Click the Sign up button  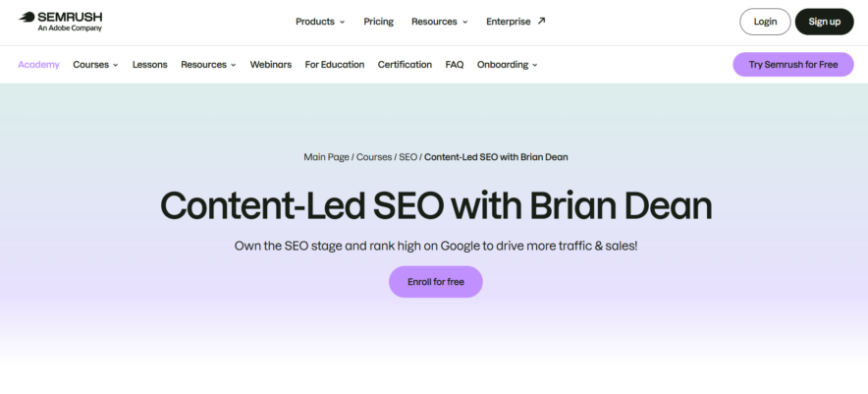(824, 22)
